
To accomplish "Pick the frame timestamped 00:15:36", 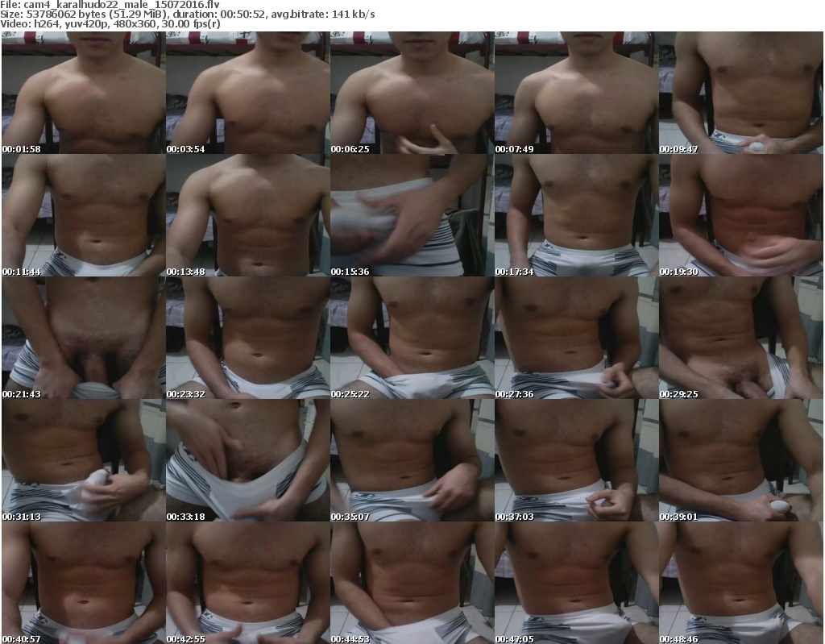I will [412, 215].
